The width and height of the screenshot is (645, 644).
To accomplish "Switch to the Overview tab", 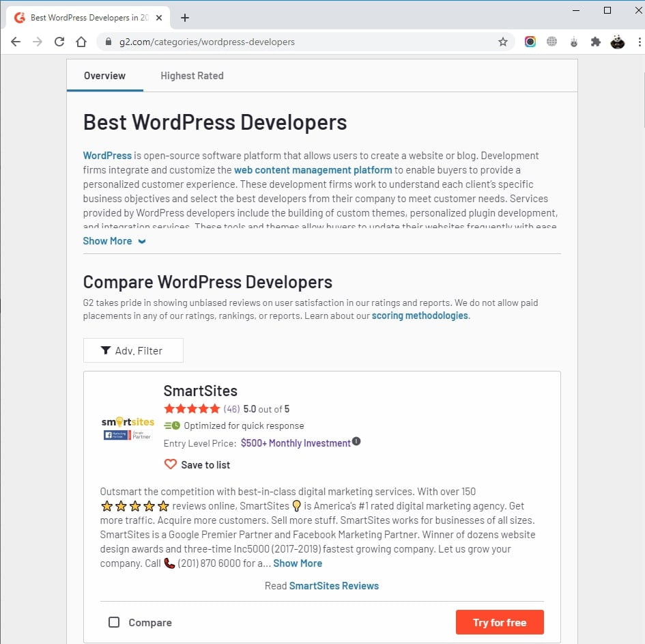I will coord(104,76).
